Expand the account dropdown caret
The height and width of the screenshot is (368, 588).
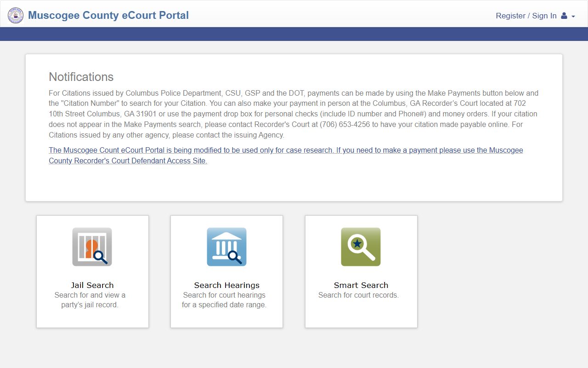(573, 17)
